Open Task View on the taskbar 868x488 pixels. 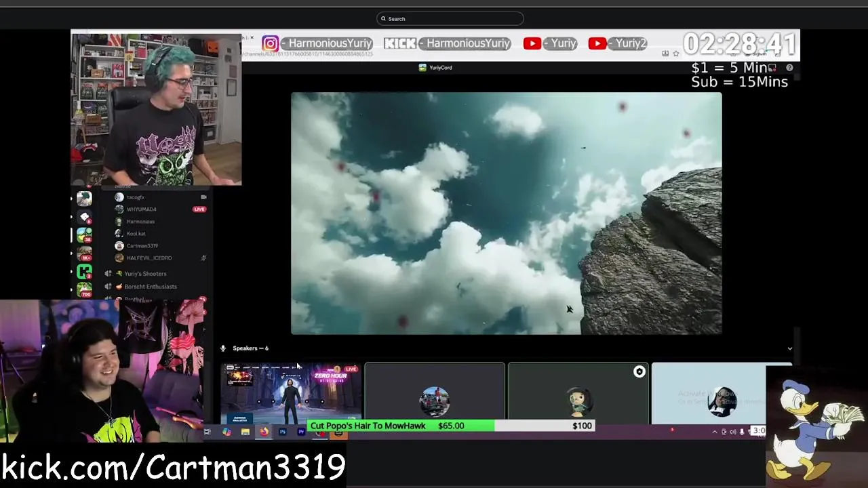point(208,432)
